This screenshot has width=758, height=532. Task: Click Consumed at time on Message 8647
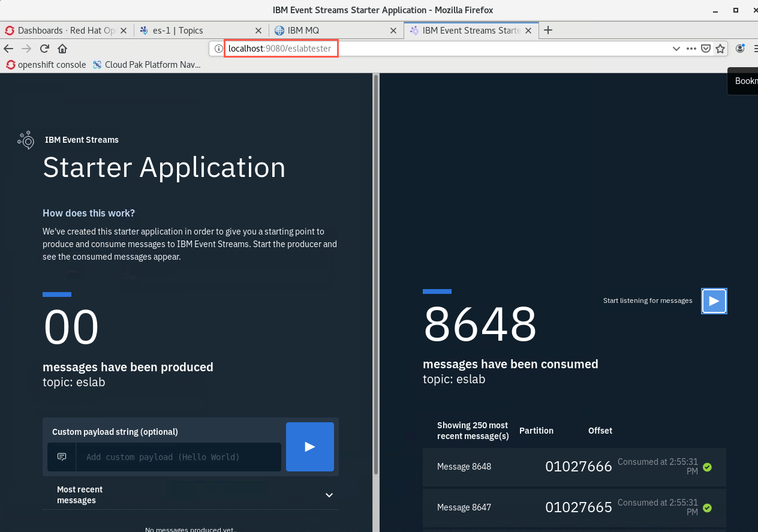tap(657, 507)
